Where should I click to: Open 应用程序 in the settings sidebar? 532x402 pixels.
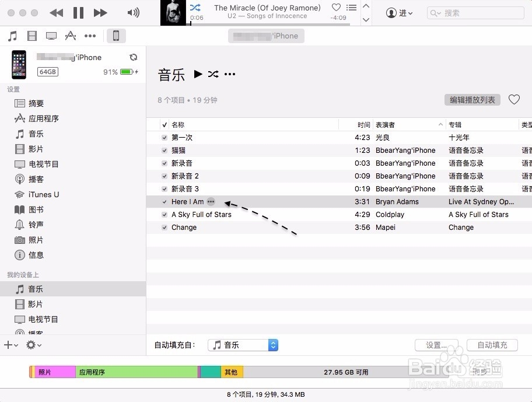(37, 118)
